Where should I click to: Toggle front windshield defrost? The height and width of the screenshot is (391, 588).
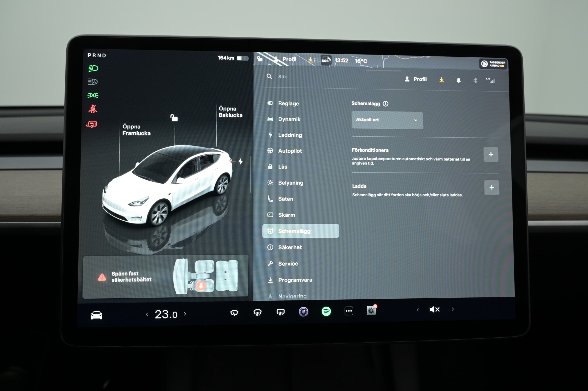(258, 312)
